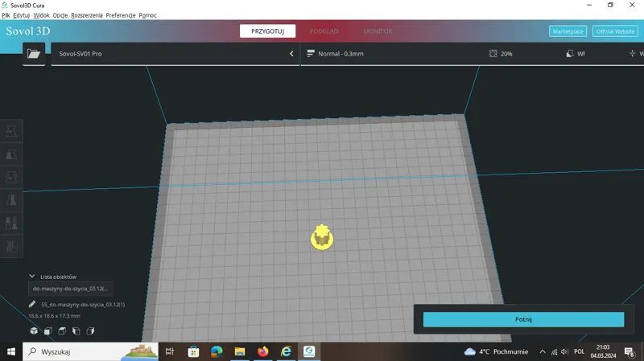Open the Windows Start menu
The image size is (644, 361).
click(11, 351)
